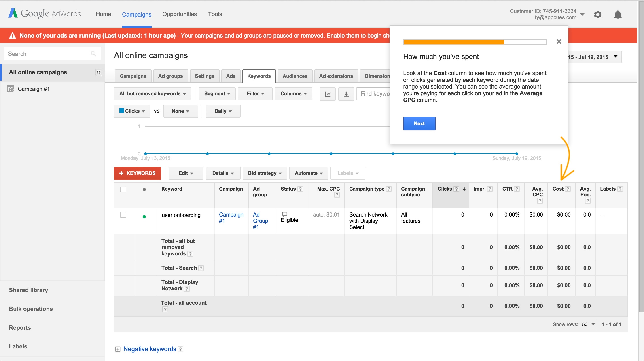Click the Max. CPC help icon
Viewport: 644px width, 361px height.
click(337, 195)
